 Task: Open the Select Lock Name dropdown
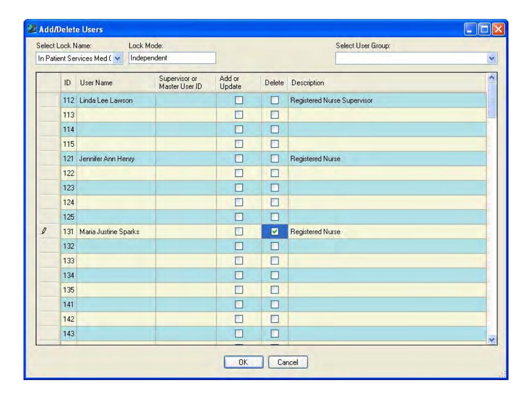tap(118, 58)
